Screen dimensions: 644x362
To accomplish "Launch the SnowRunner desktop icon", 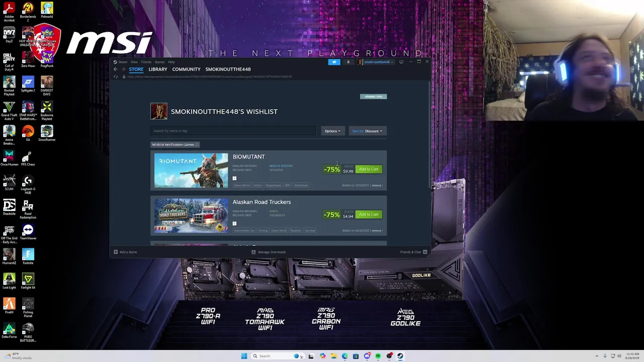I will click(x=47, y=133).
